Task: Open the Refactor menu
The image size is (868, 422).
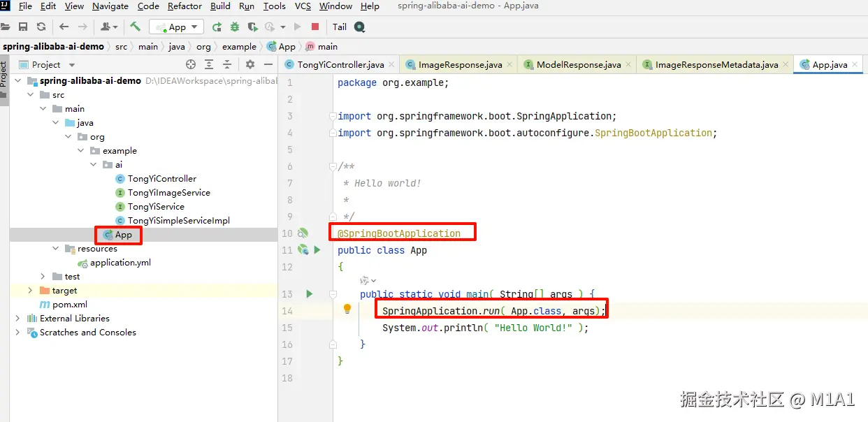Action: tap(185, 6)
